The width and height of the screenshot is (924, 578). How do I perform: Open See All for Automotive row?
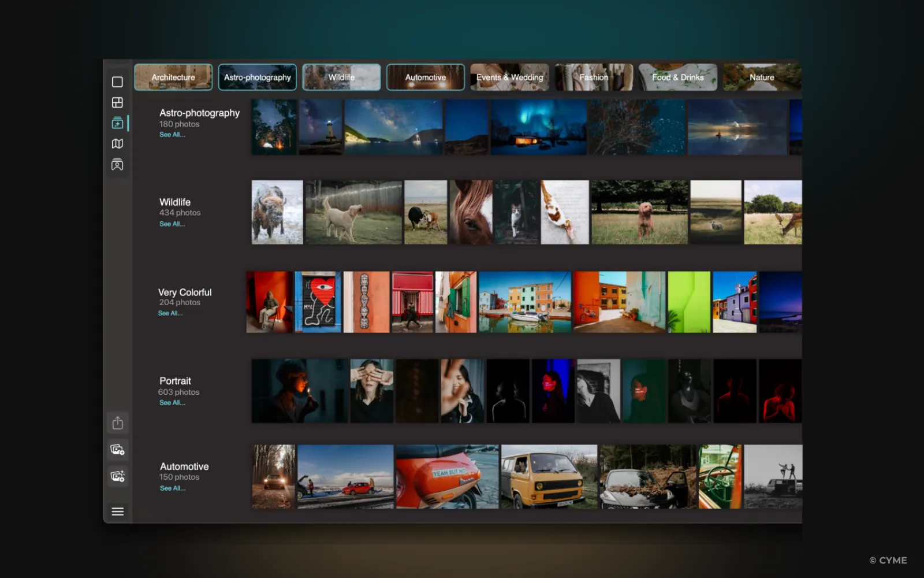coord(173,488)
